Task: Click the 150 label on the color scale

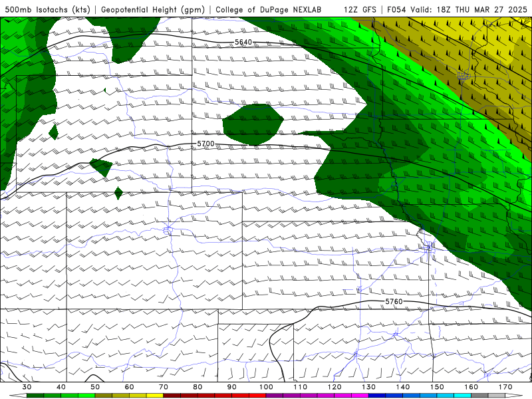Action: click(437, 387)
